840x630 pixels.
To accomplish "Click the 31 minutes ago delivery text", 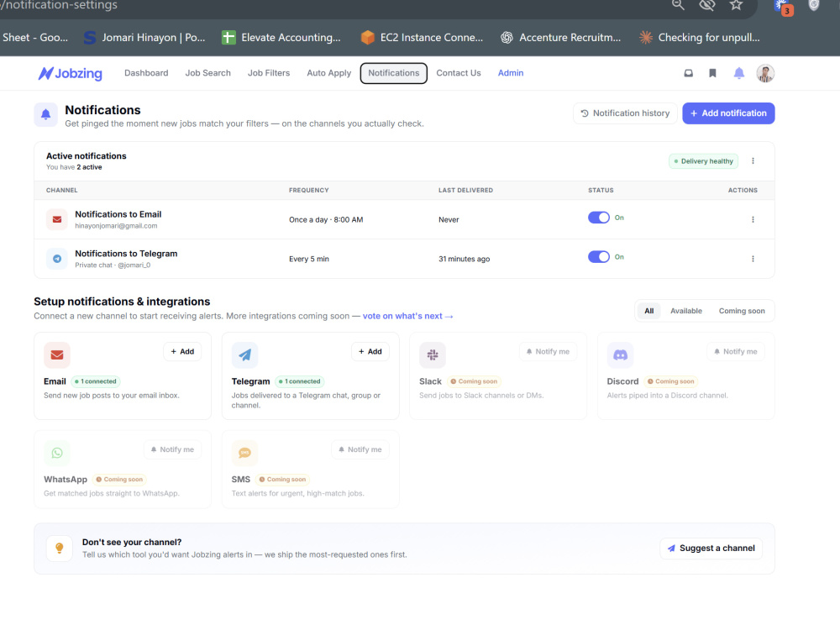I will click(x=464, y=259).
